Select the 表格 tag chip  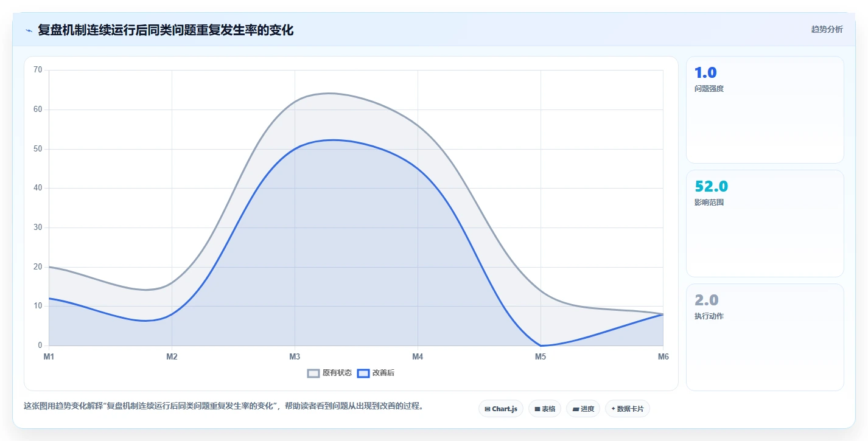(545, 409)
